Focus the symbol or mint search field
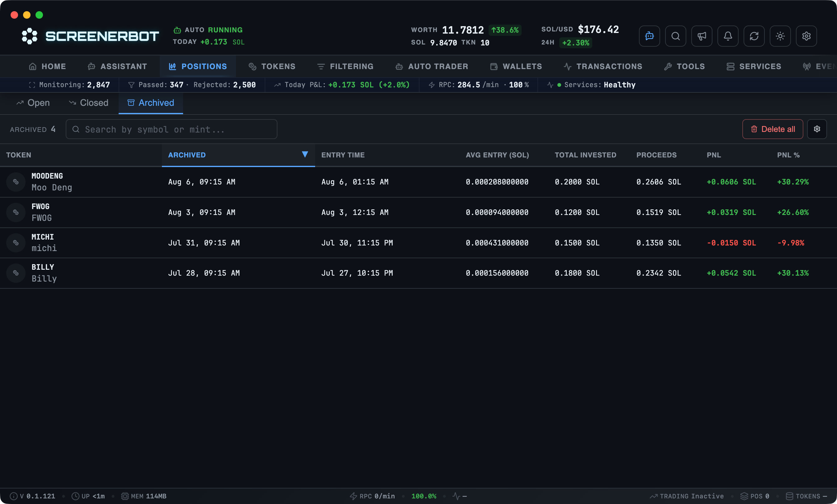The height and width of the screenshot is (504, 837). (171, 129)
